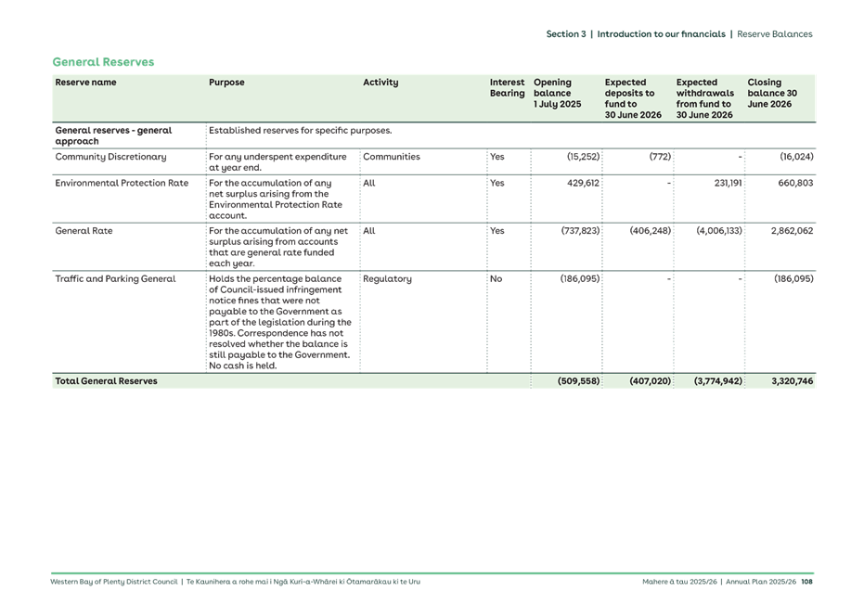Select the Opening balance 1 July 2025 header
Image resolution: width=864 pixels, height=616 pixels.
coord(556,93)
